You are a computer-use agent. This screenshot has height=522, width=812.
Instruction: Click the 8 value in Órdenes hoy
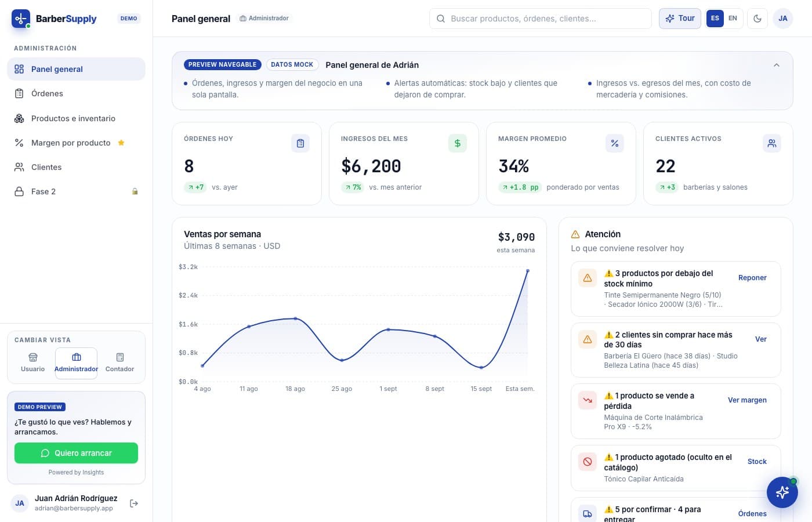(189, 166)
